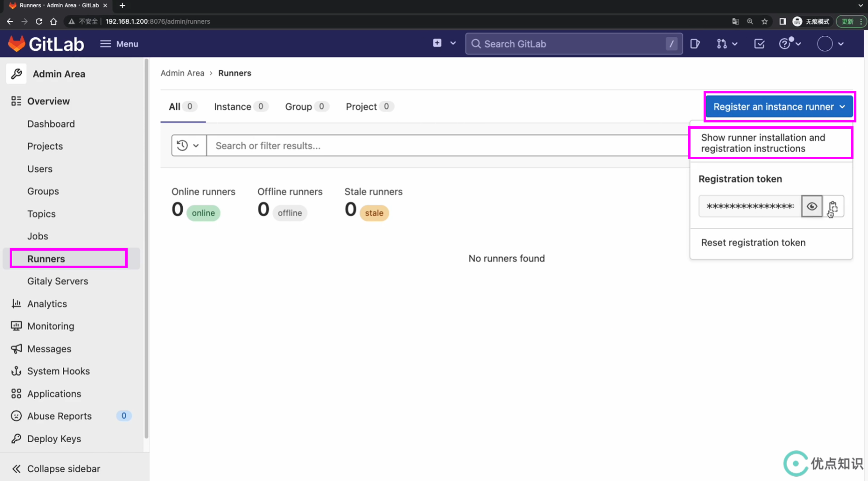Show runner installation and registration instructions
Image resolution: width=868 pixels, height=481 pixels.
771,143
